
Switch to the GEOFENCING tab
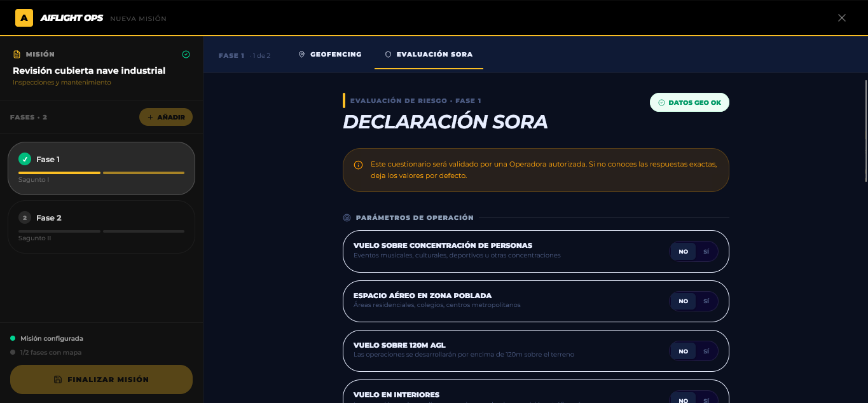coord(329,55)
